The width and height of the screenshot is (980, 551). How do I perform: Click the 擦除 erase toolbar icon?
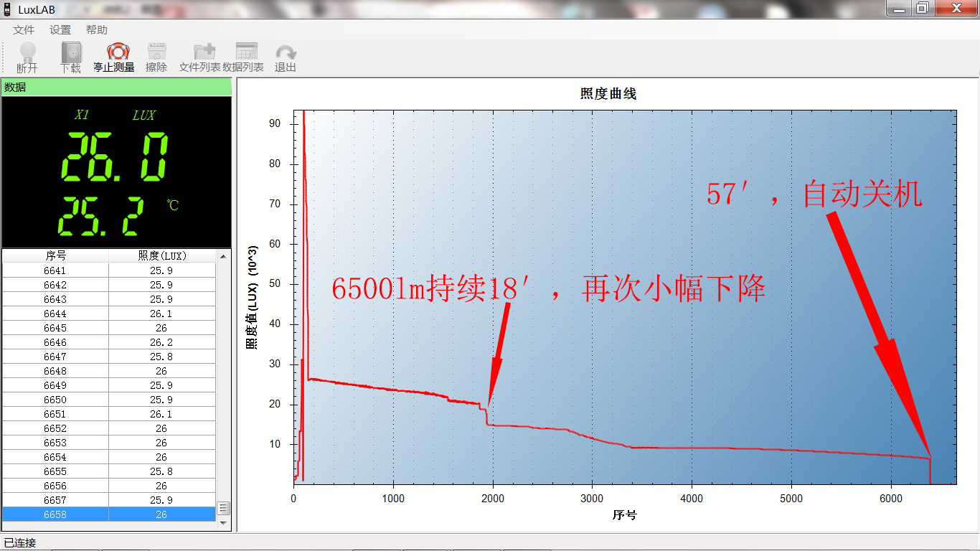pos(156,58)
